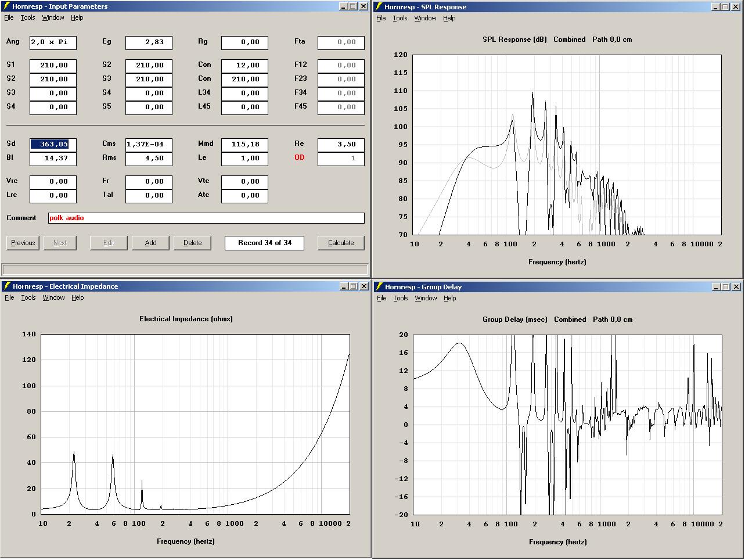
Task: Select the Rg input field
Action: [244, 42]
